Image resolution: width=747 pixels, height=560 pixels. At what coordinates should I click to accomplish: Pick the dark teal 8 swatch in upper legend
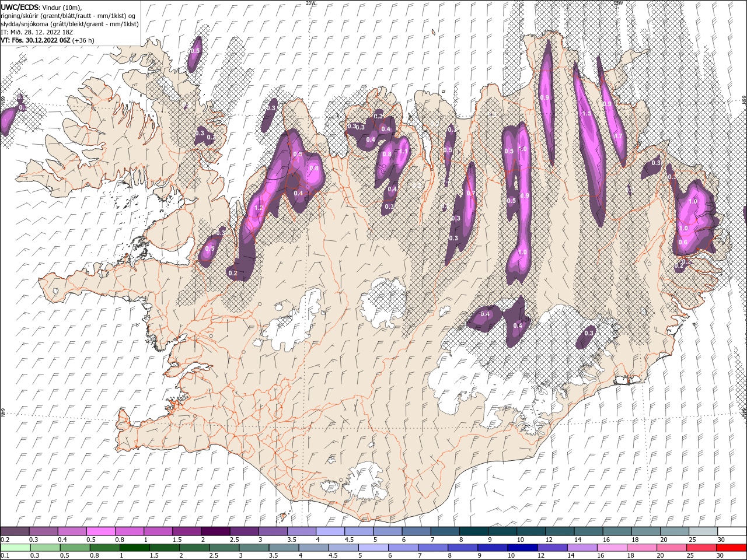point(474,531)
